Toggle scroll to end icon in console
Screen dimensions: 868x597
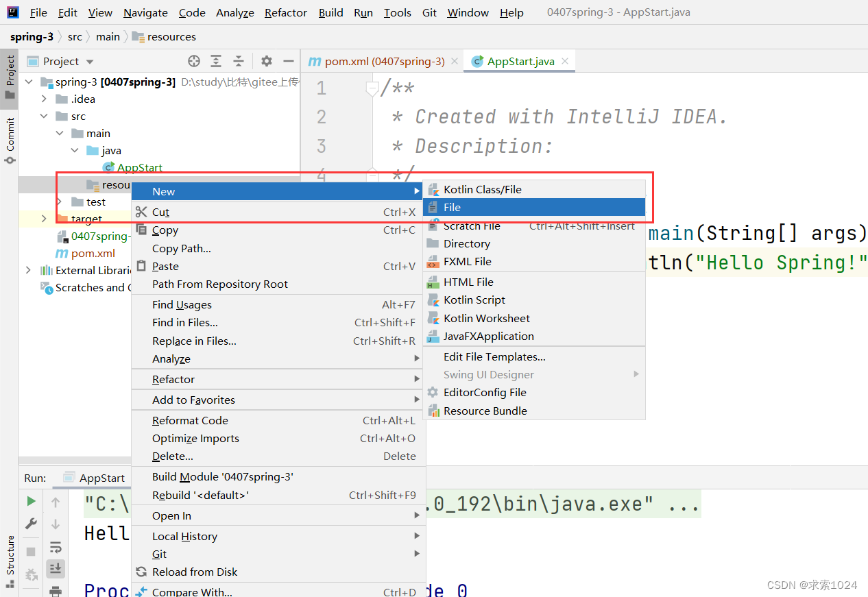tap(56, 568)
